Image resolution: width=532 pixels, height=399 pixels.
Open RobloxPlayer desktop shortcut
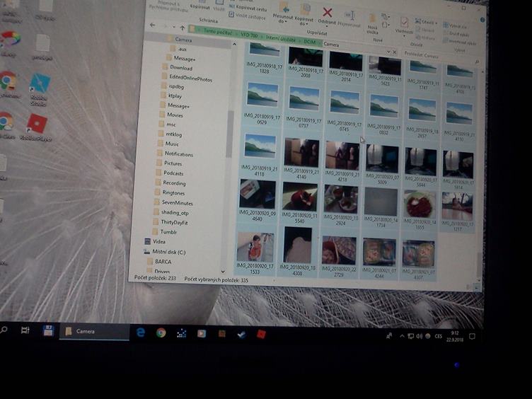(36, 127)
